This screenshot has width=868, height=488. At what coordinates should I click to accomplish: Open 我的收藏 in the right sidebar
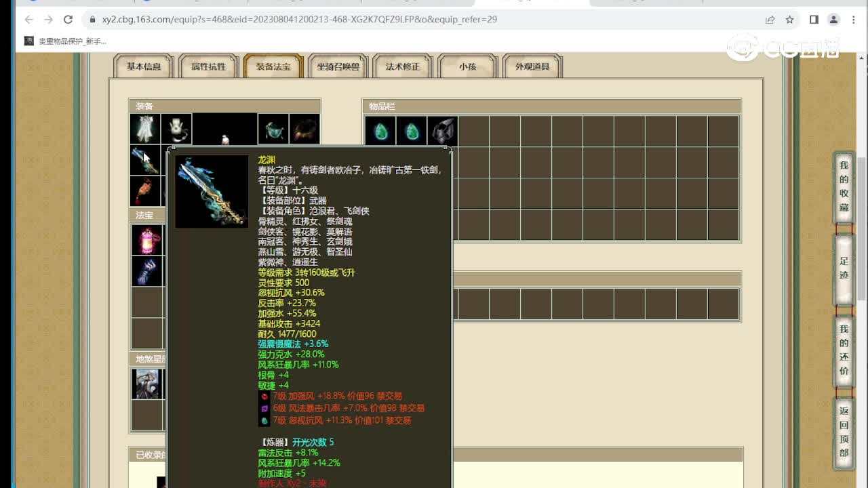point(844,186)
